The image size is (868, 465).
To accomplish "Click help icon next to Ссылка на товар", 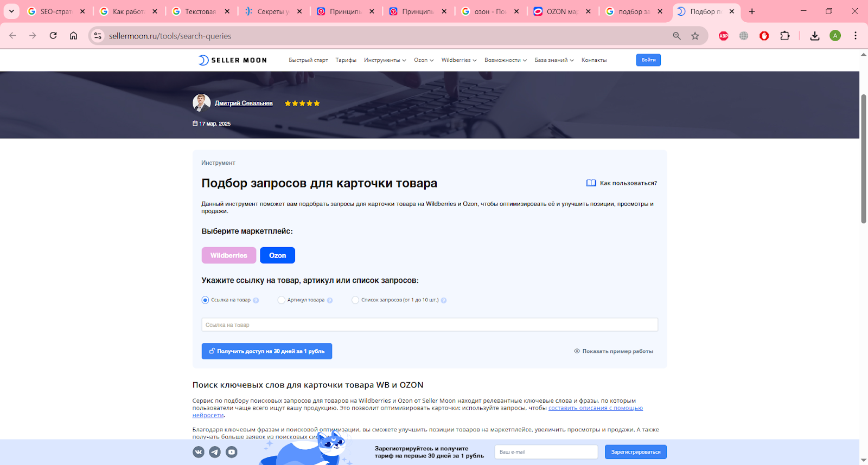I will pyautogui.click(x=256, y=300).
